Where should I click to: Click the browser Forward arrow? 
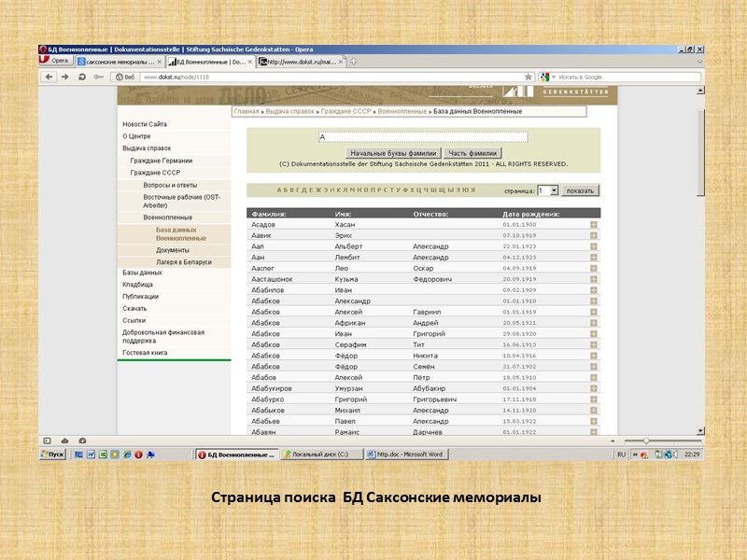pyautogui.click(x=65, y=77)
